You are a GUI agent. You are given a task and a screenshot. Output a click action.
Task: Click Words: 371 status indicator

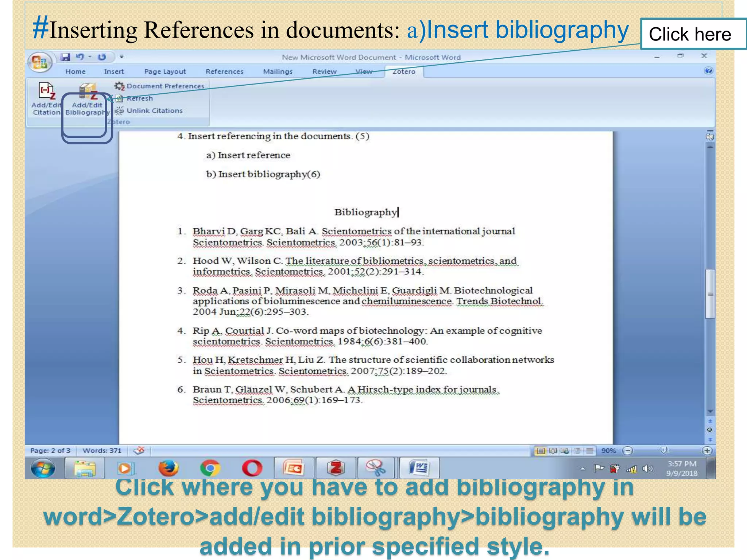pos(102,451)
